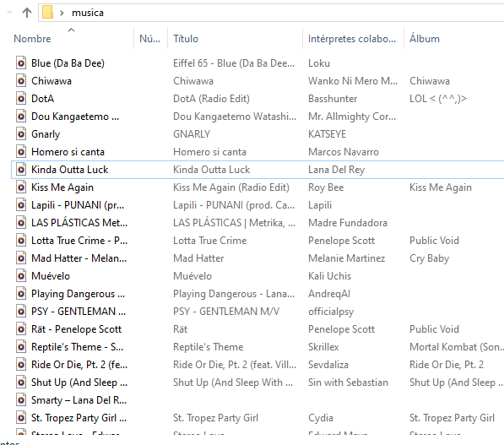The image size is (504, 445).
Task: Click the media icon of Mad Hatter
Action: click(x=21, y=258)
